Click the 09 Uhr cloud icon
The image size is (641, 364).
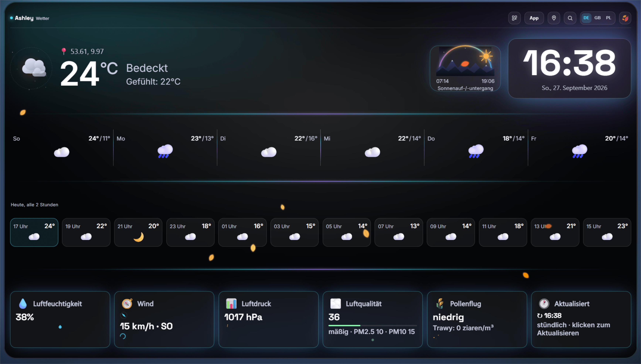451,237
